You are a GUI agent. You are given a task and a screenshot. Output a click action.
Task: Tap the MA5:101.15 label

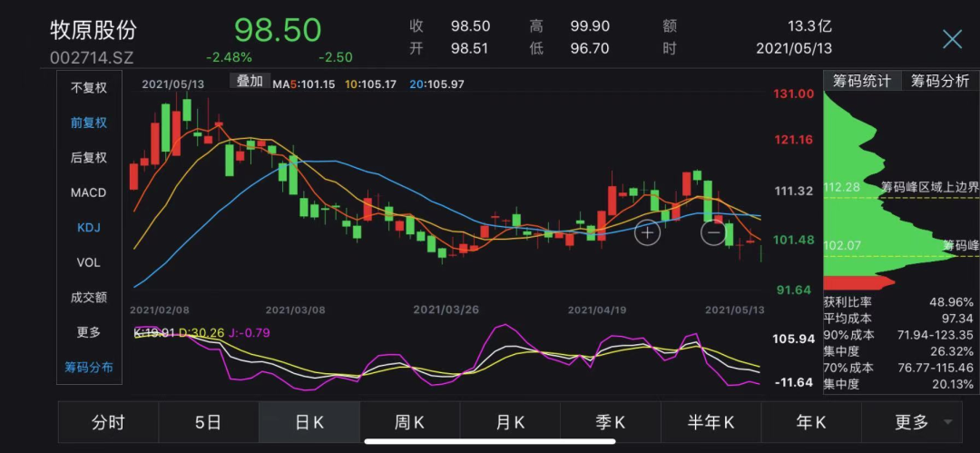[303, 84]
